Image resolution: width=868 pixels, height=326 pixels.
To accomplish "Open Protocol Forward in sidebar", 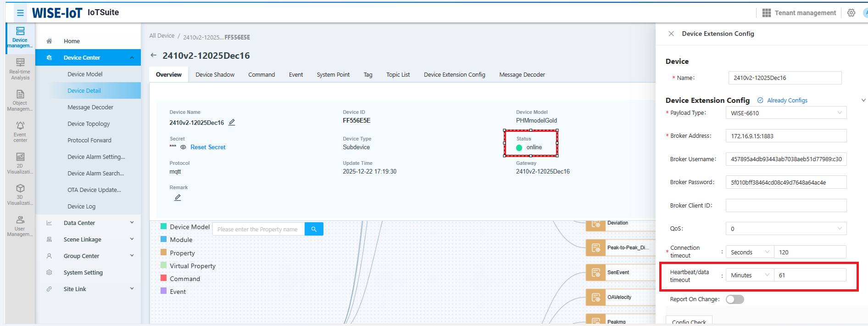I will click(x=89, y=140).
